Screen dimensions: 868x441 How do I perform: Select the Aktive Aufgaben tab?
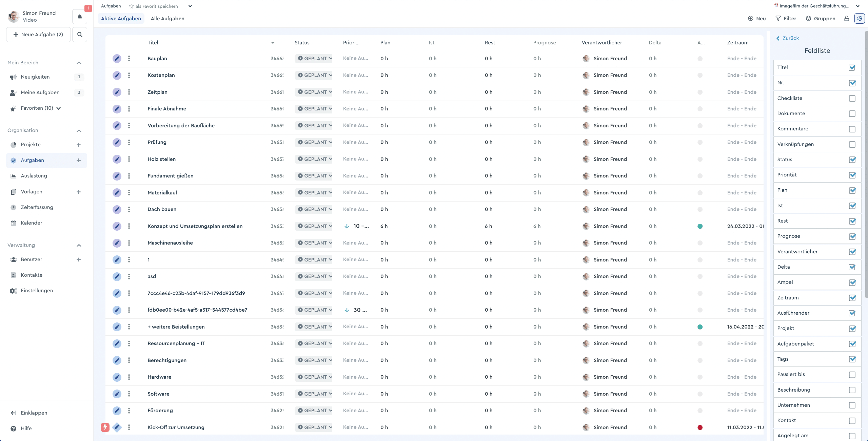coord(121,19)
